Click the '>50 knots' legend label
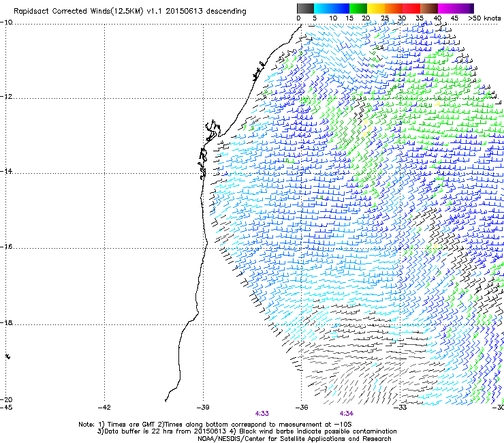This screenshot has height=443, width=504. pos(484,18)
